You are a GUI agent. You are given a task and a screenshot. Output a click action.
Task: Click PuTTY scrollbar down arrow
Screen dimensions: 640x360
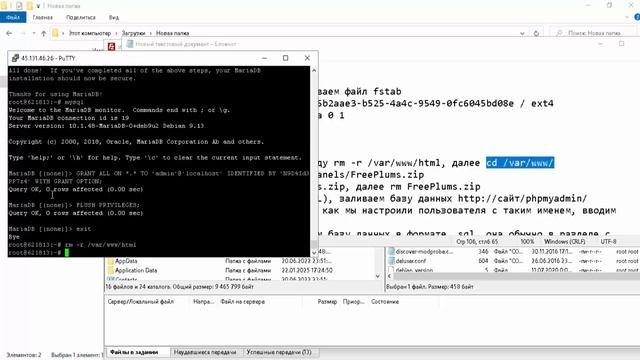[x=314, y=253]
